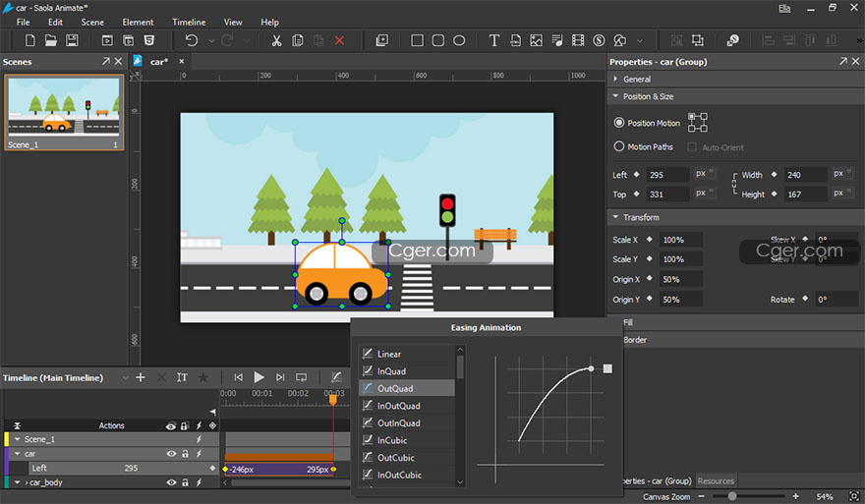Screen dimensions: 865x504
Task: Save the project with the floppy icon
Action: (x=72, y=40)
